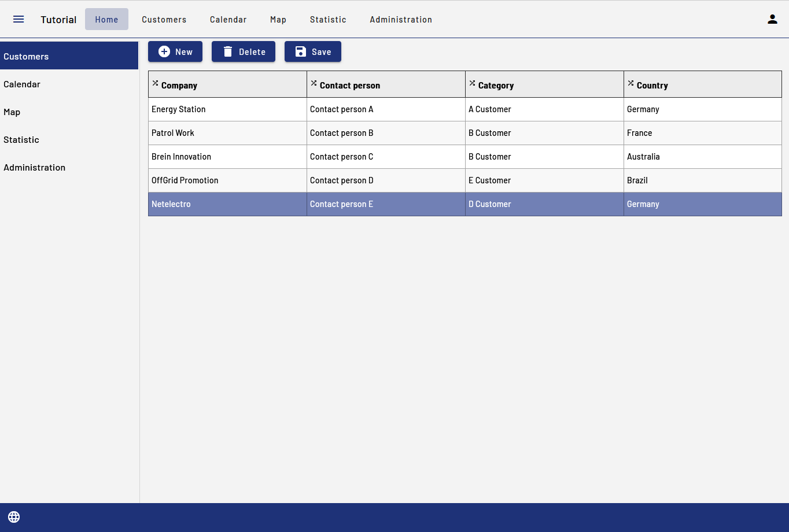Click the Tutorial app title

coord(58,20)
